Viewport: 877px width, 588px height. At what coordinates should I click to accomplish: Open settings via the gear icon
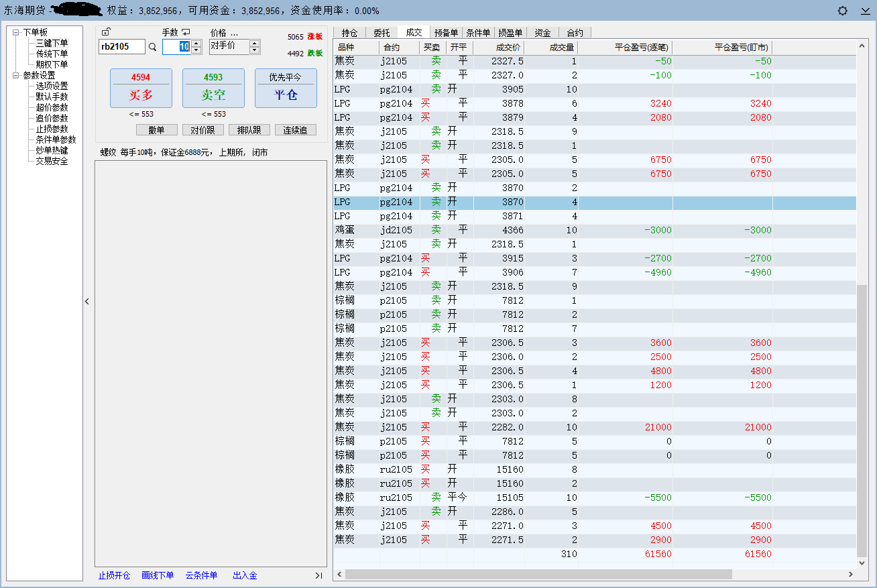tap(843, 11)
